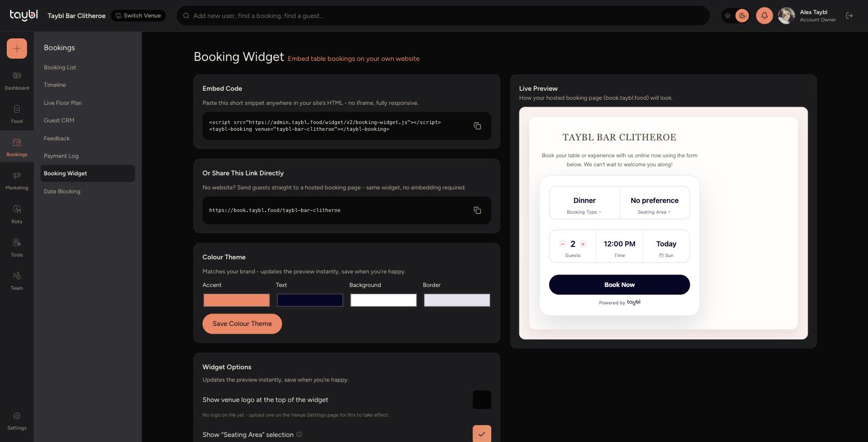Open the notifications bell
The height and width of the screenshot is (442, 868).
pos(764,16)
